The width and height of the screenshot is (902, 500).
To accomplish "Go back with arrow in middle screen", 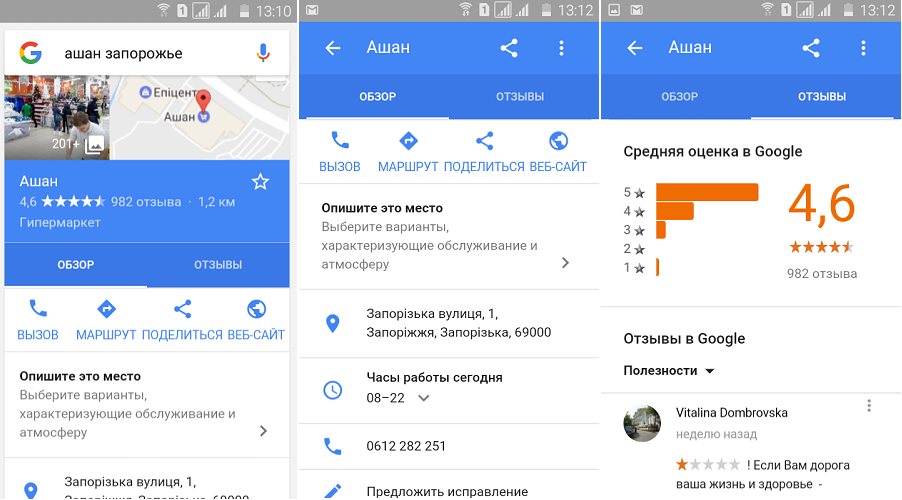I will click(332, 48).
